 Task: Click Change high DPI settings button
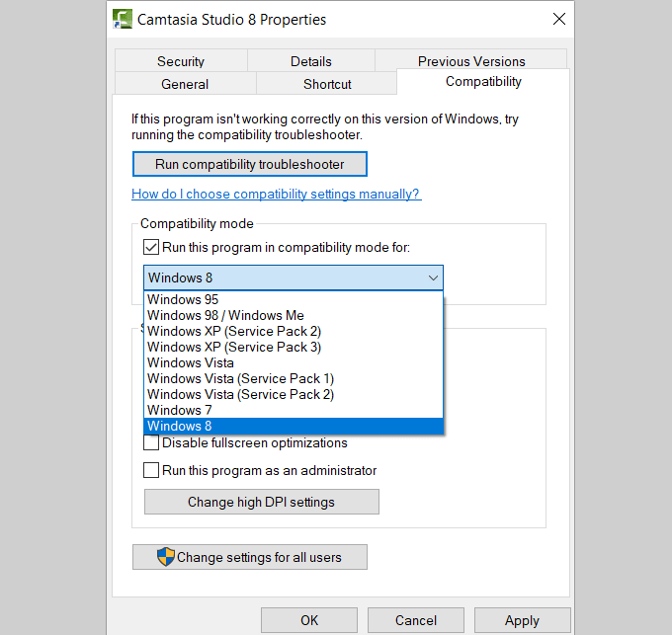[262, 502]
